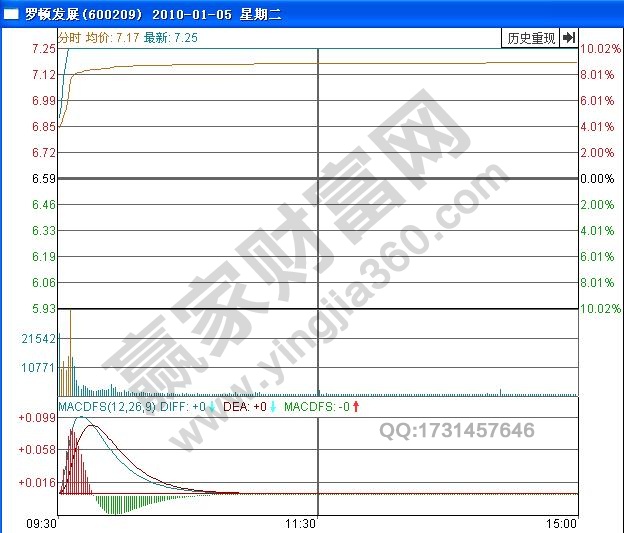624x533 pixels.
Task: Click the 最新: 7.25 latest price label
Action: pyautogui.click(x=171, y=38)
